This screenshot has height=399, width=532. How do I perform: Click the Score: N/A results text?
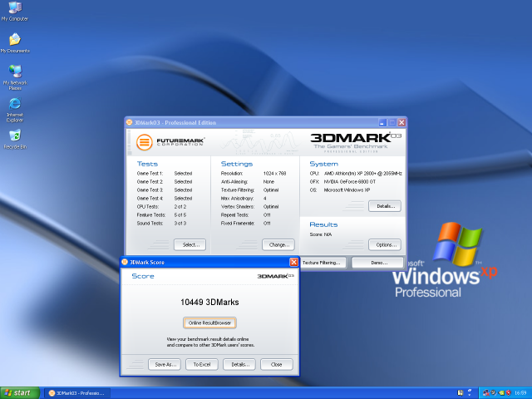coord(321,234)
